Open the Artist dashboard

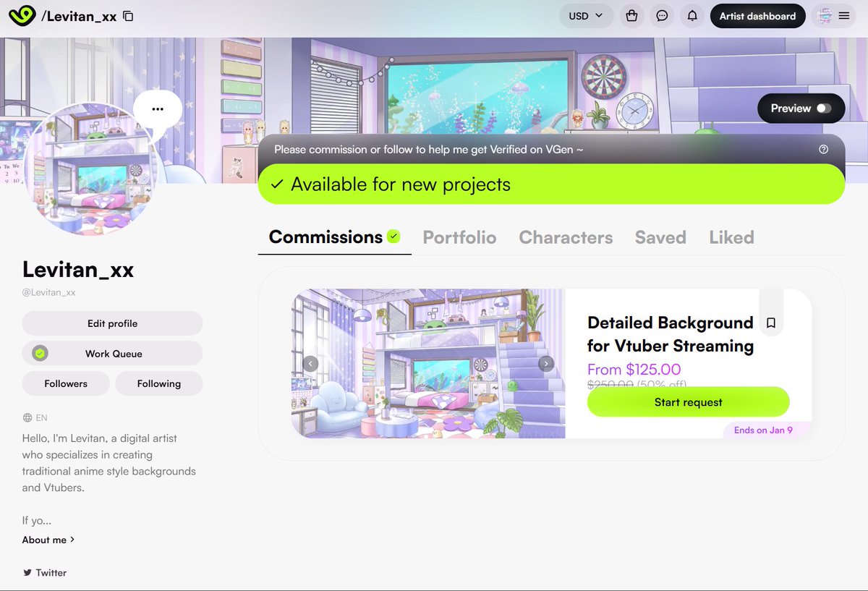tap(757, 16)
